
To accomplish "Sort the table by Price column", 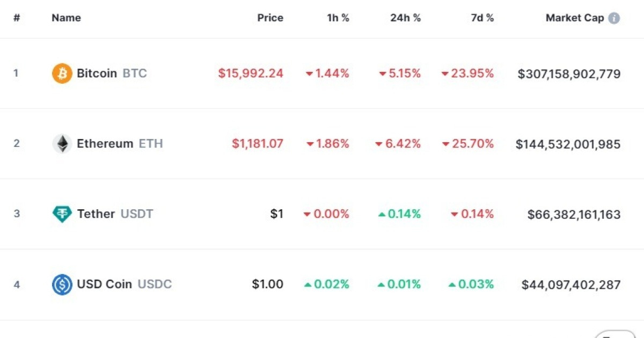I will click(270, 18).
